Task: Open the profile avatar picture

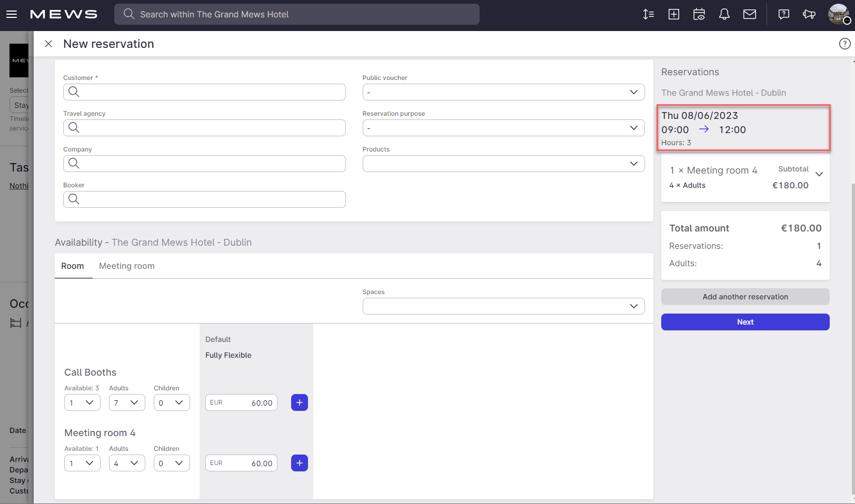Action: pyautogui.click(x=838, y=14)
